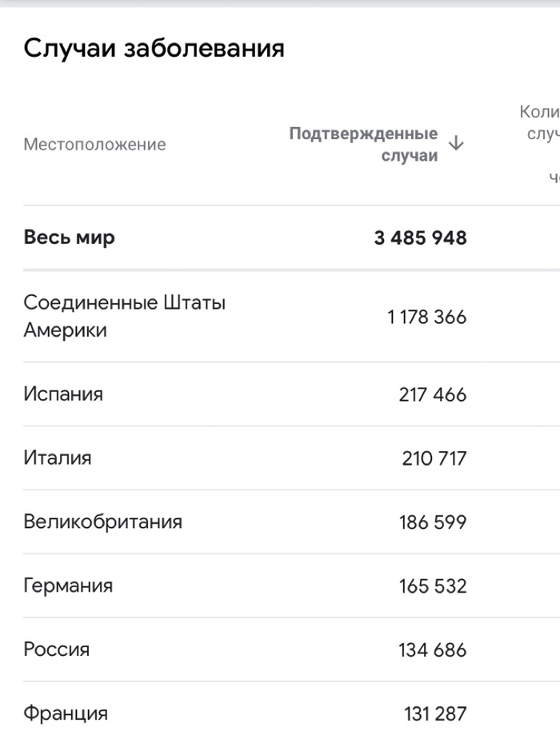Open the Весь мир statistics row
Viewport: 560px width, 743px height.
point(70,237)
